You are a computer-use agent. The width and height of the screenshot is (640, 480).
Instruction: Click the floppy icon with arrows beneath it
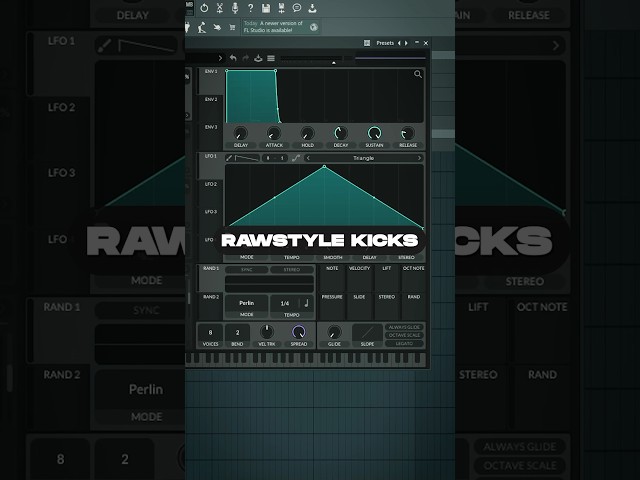click(281, 8)
